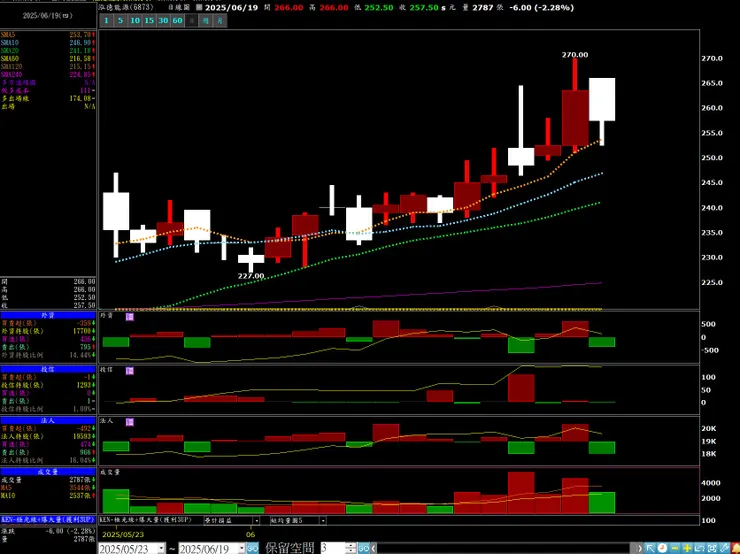Viewport: 740px width, 554px height.
Task: Click the date 2025/06/19 in left panel
Action: (x=48, y=16)
